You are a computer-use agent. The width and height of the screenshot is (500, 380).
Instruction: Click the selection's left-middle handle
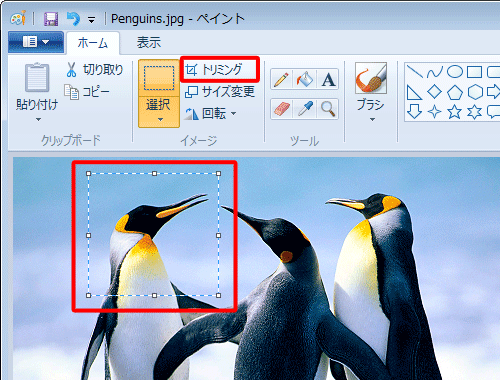tap(88, 235)
